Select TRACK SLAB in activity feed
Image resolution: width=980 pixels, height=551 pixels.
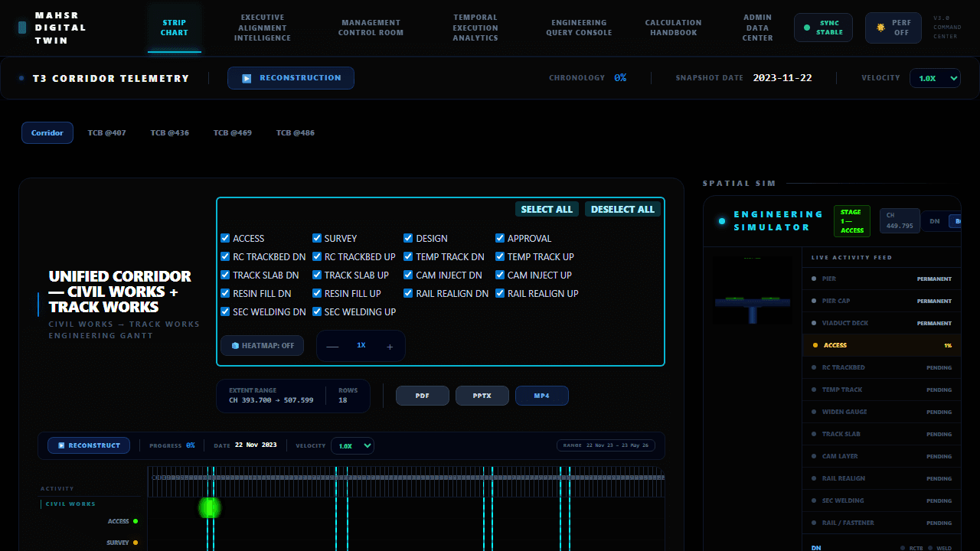[x=881, y=434]
